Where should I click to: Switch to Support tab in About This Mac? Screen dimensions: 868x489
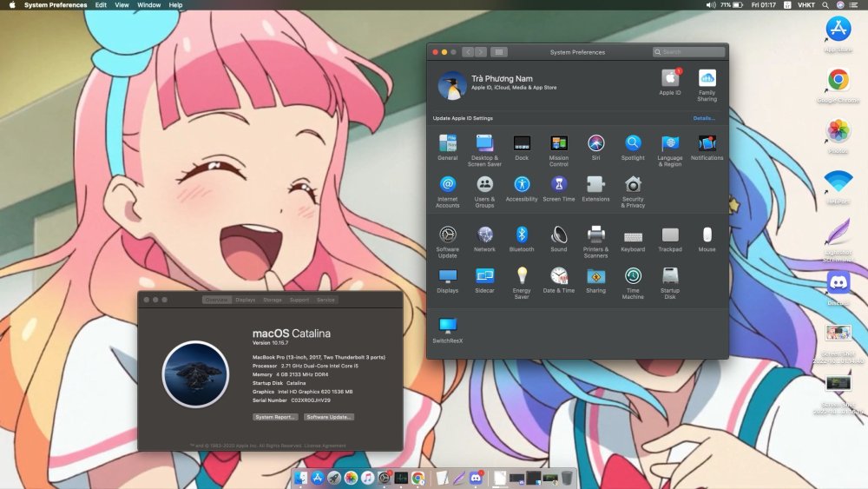299,300
